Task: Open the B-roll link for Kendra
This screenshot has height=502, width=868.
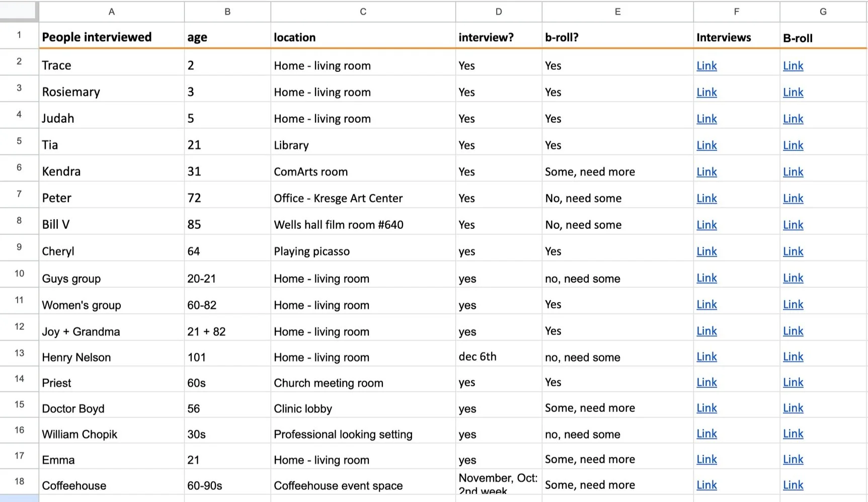Action: (x=793, y=172)
